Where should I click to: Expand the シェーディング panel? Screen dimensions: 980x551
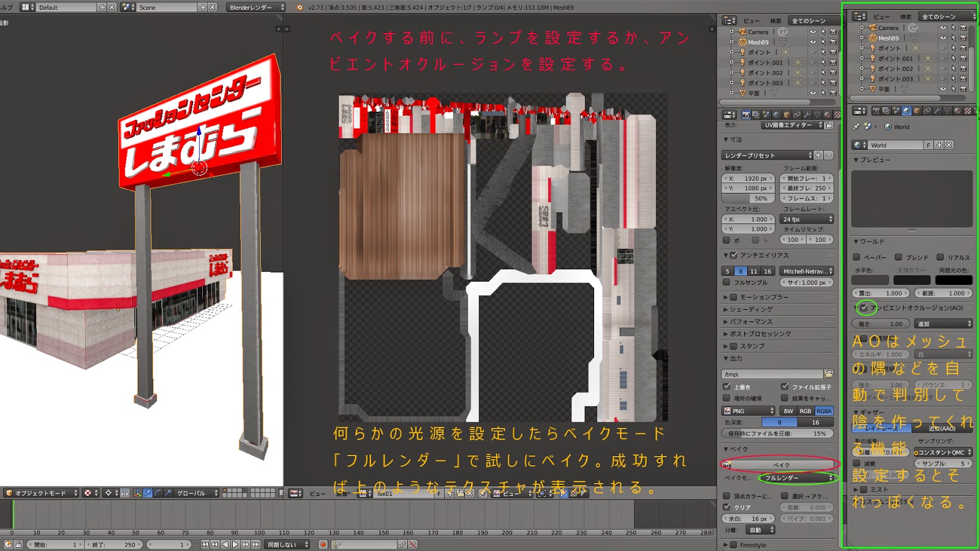[x=751, y=309]
